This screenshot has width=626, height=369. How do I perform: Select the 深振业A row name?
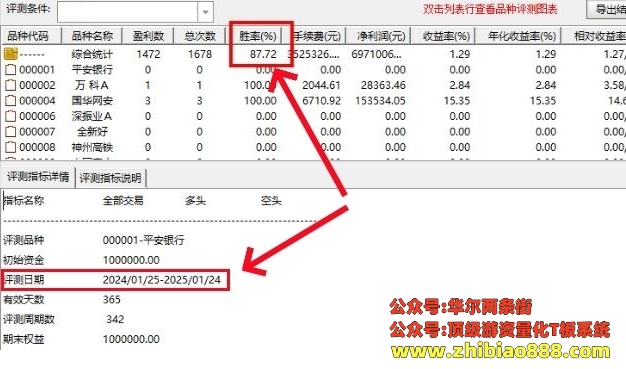click(x=92, y=116)
